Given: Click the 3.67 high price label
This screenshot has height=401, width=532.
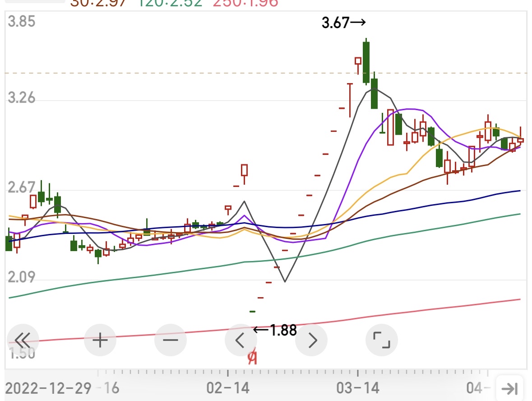Looking at the screenshot, I should click(x=344, y=23).
